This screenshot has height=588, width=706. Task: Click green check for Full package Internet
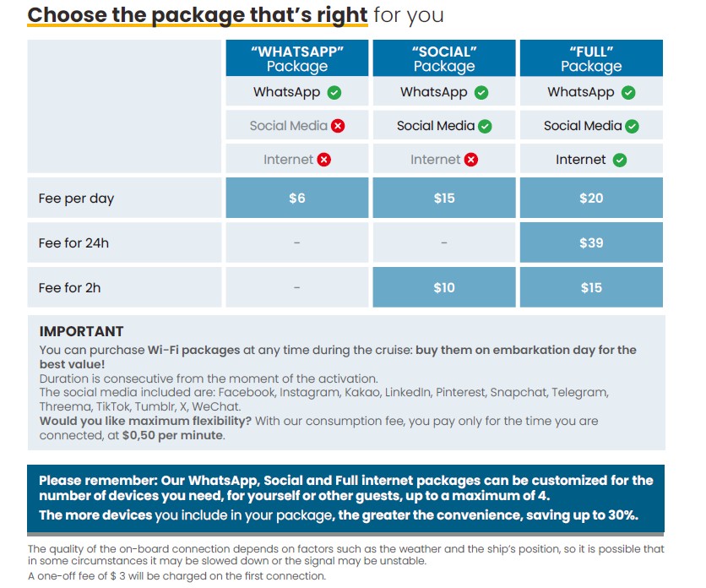[x=620, y=160]
